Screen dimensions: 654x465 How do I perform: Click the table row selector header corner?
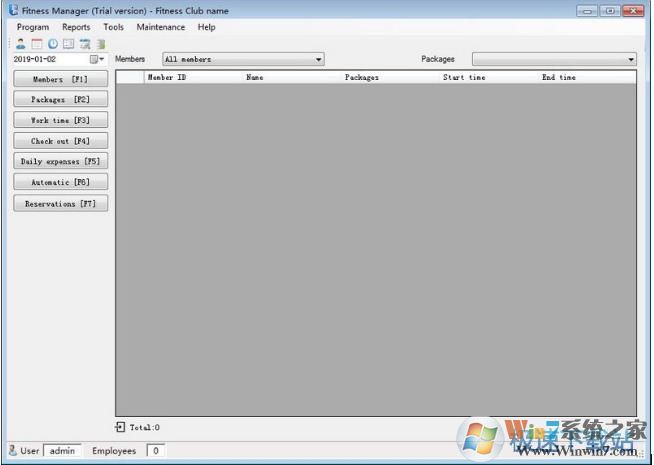[130, 77]
